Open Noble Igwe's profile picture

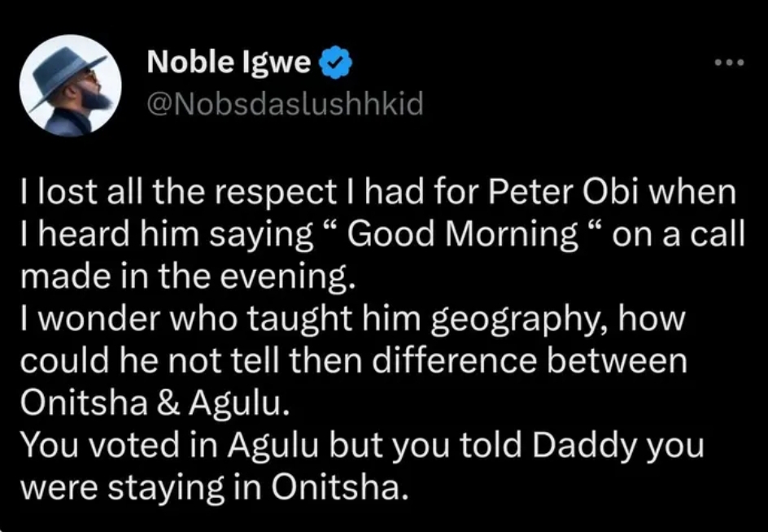point(70,85)
